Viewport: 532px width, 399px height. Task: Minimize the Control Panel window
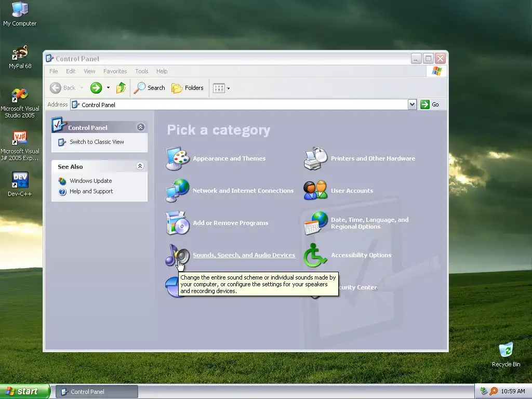tap(416, 58)
